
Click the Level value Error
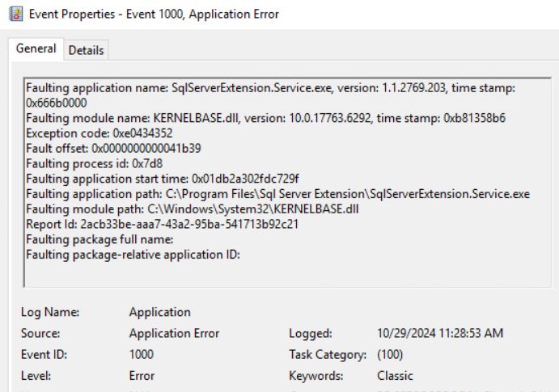tap(142, 376)
